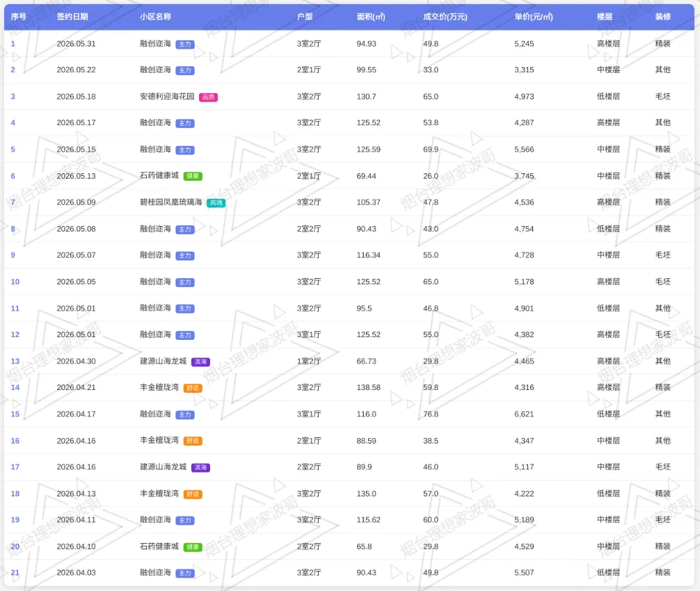This screenshot has width=700, height=591.
Task: Click 3室1厅 in row 12
Action: point(309,334)
